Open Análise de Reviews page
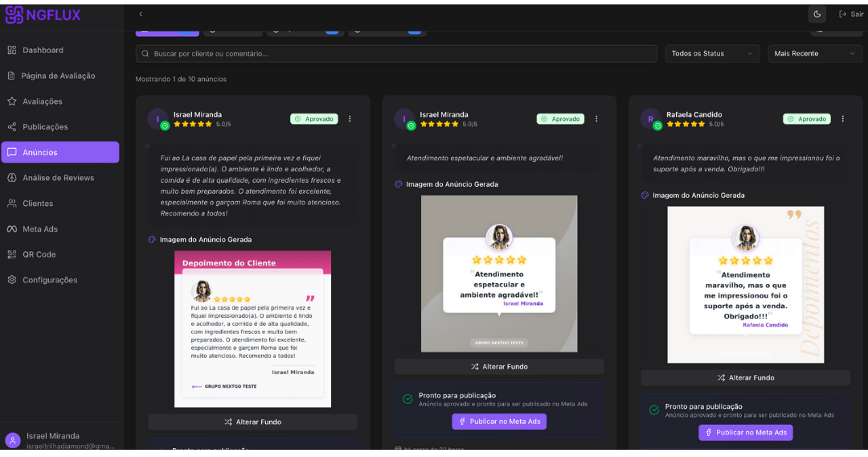This screenshot has width=868, height=457. 58,178
